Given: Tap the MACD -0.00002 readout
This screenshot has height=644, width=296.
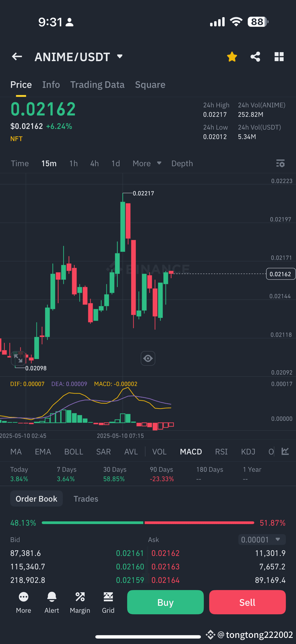Looking at the screenshot, I should coord(115,384).
